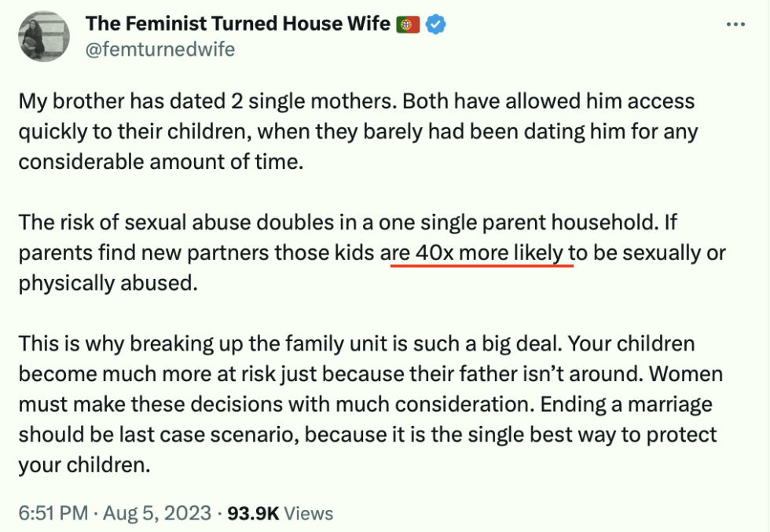Click the line 'considerable amount of time.'
The height and width of the screenshot is (532, 770).
161,162
